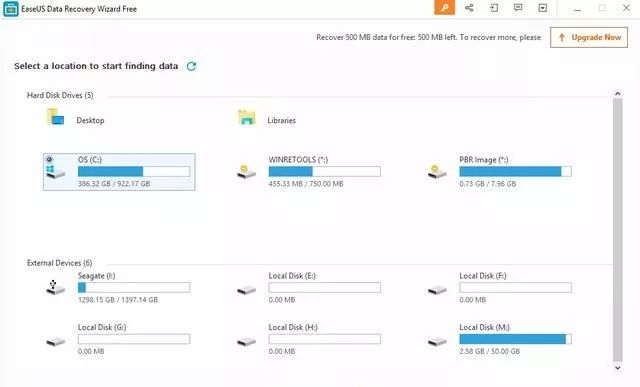
Task: Click the scrollbar up arrow
Action: click(618, 94)
